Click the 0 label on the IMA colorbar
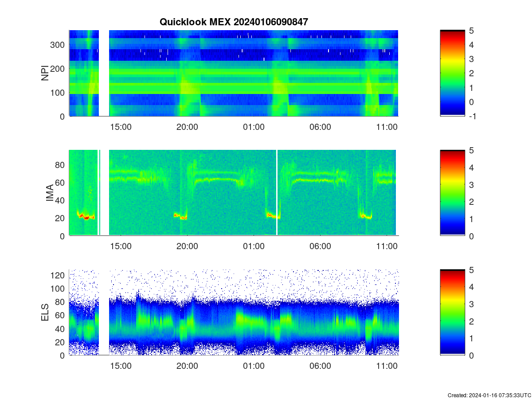The width and height of the screenshot is (532, 399). point(472,236)
